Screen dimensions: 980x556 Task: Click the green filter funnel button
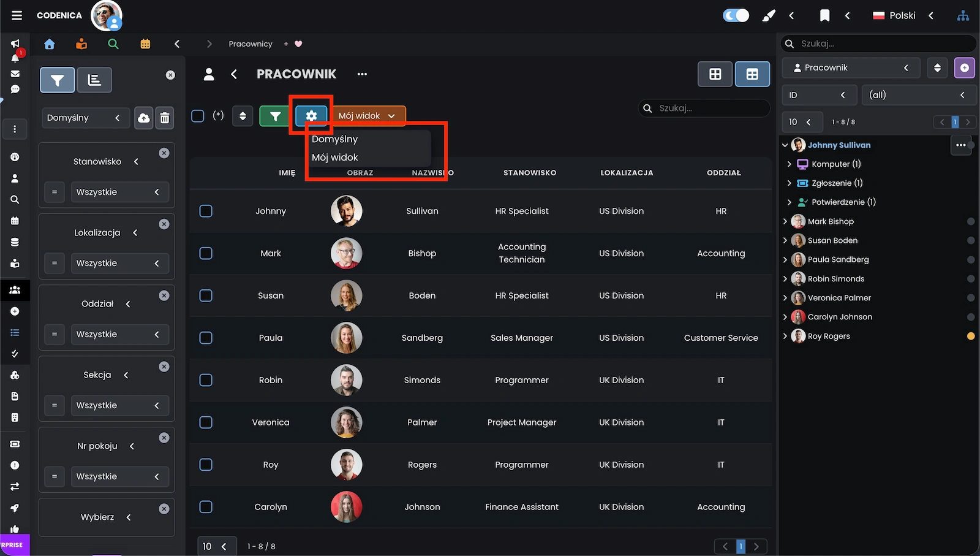[x=275, y=116]
